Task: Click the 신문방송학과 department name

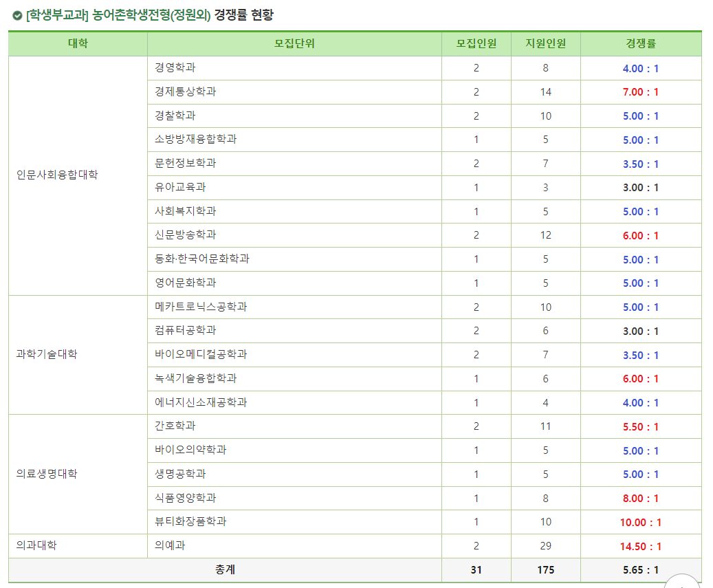Action: coord(186,235)
